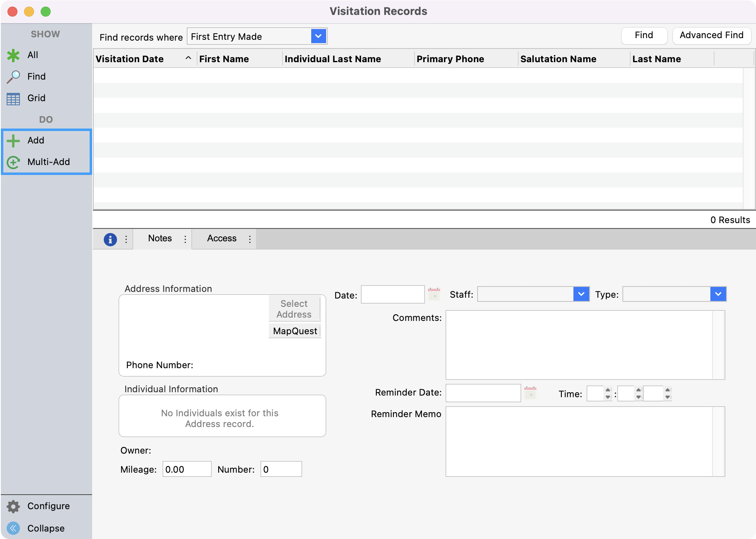The height and width of the screenshot is (539, 756).
Task: Click the Advanced Find button
Action: [x=711, y=35]
